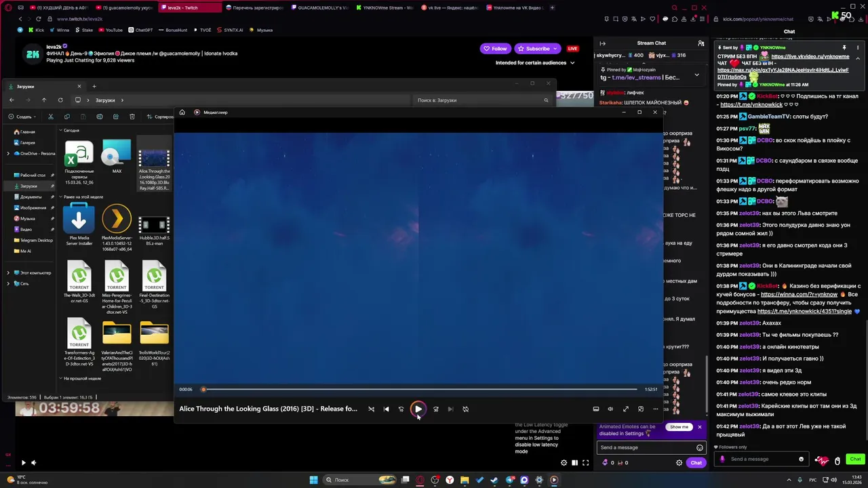Toggle theatre mode on the Twitch player

[574, 463]
